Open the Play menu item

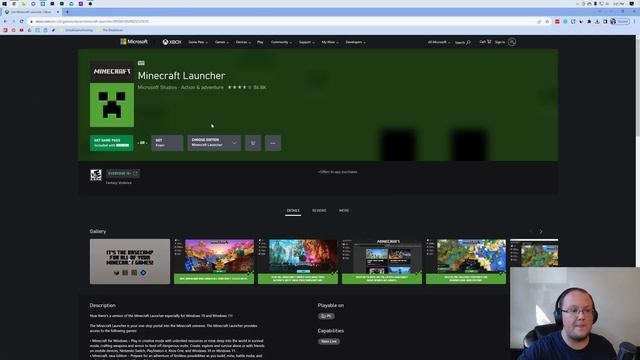tap(260, 42)
